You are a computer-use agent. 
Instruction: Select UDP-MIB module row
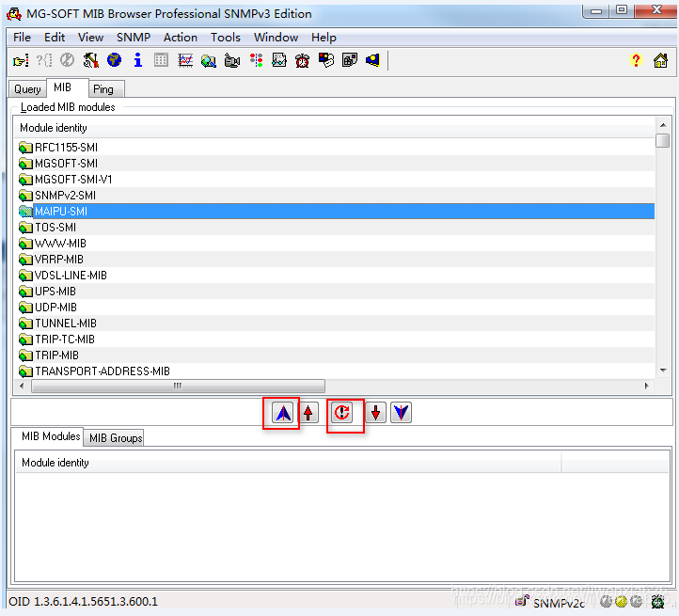336,308
